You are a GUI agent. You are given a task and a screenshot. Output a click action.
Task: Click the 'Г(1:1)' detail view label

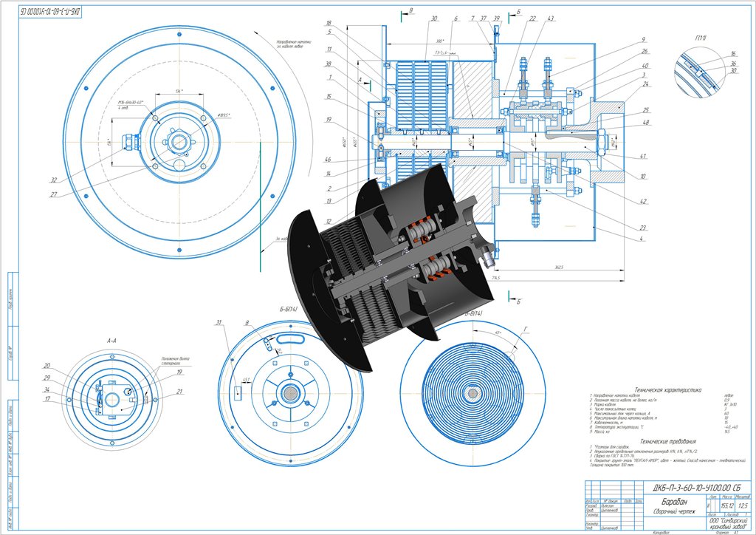[x=701, y=38]
